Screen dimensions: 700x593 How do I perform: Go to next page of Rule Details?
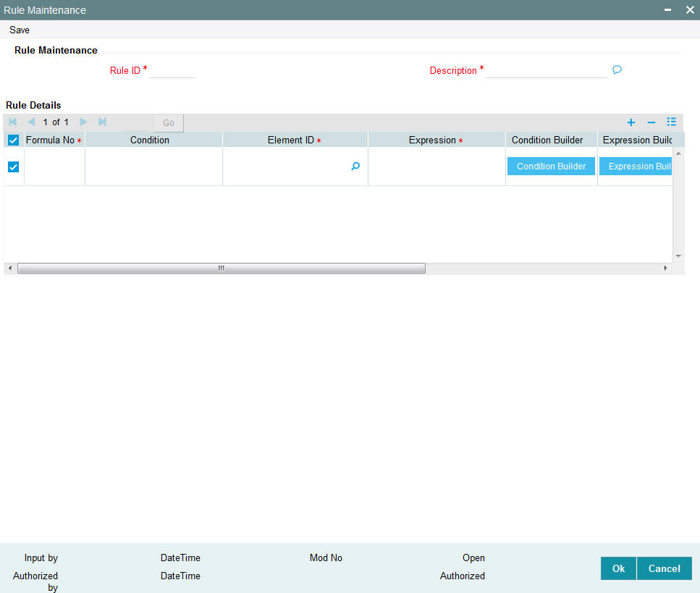(83, 122)
